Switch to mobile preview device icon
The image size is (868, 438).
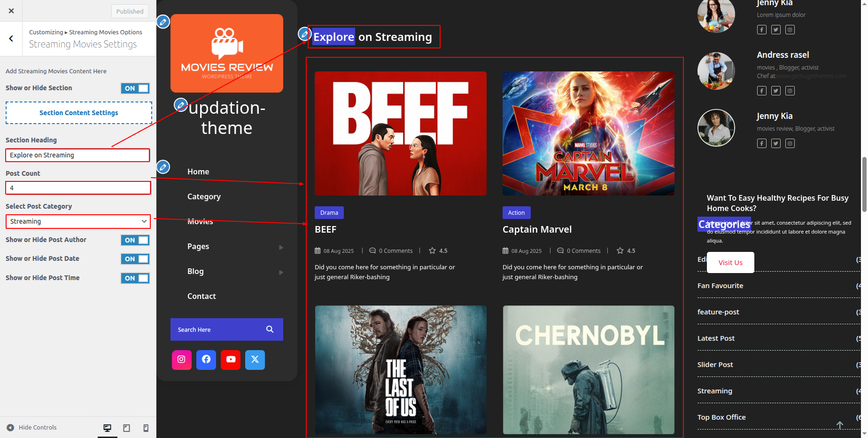coord(146,428)
